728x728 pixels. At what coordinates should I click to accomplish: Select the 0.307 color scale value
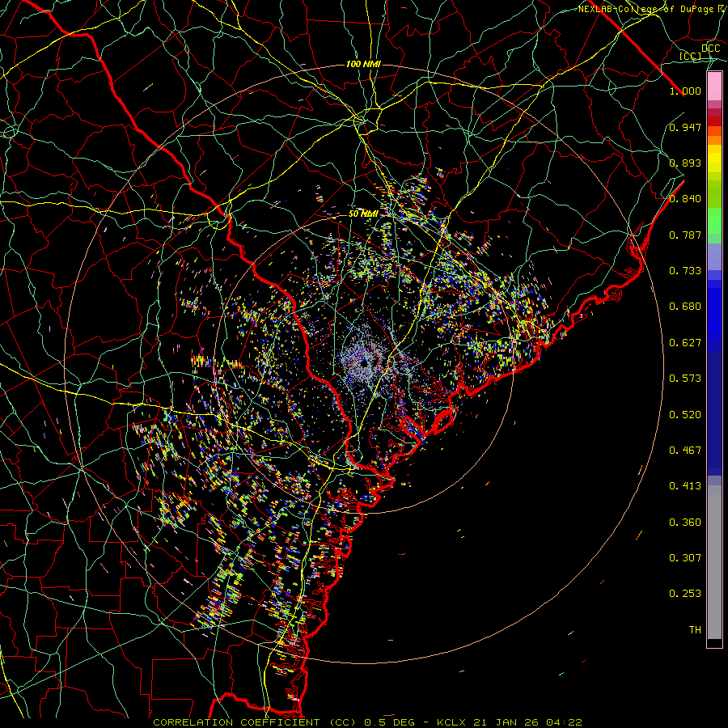click(x=685, y=558)
